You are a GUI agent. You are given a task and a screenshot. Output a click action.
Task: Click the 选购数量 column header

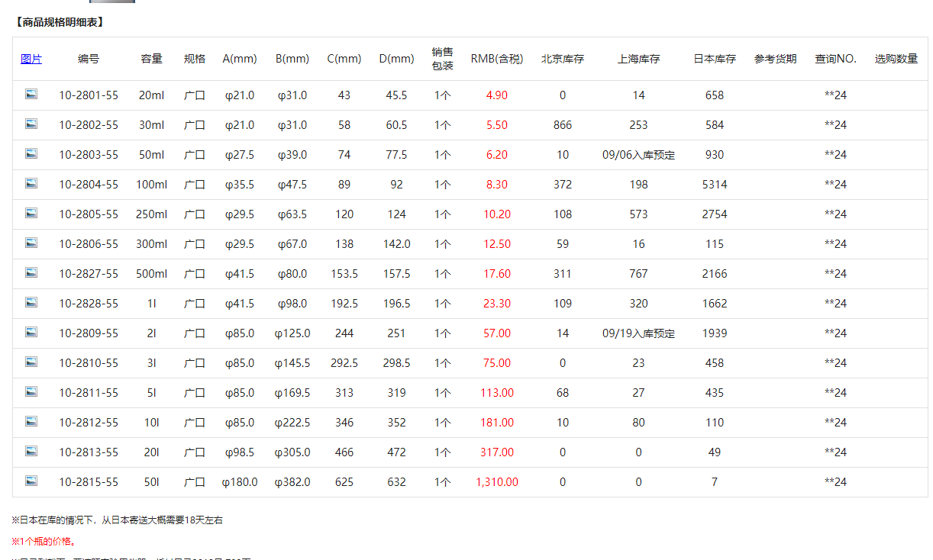tap(896, 59)
